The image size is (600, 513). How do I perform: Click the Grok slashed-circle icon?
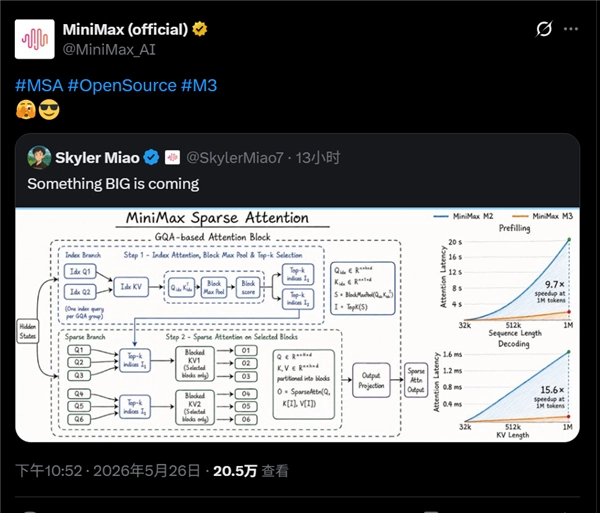pyautogui.click(x=544, y=29)
